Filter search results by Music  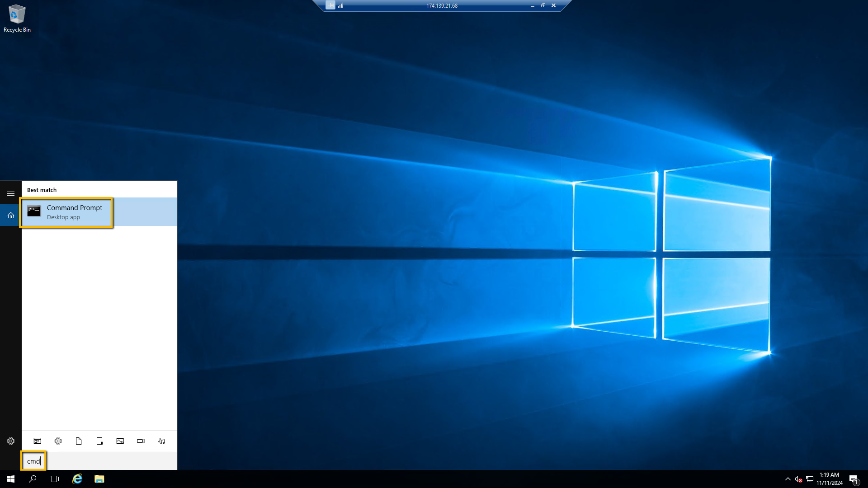tap(161, 441)
